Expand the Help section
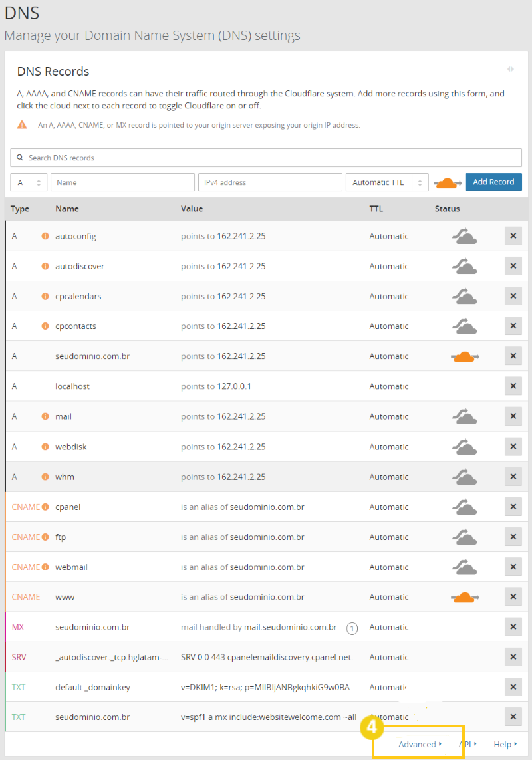The height and width of the screenshot is (760, 532). (x=505, y=744)
